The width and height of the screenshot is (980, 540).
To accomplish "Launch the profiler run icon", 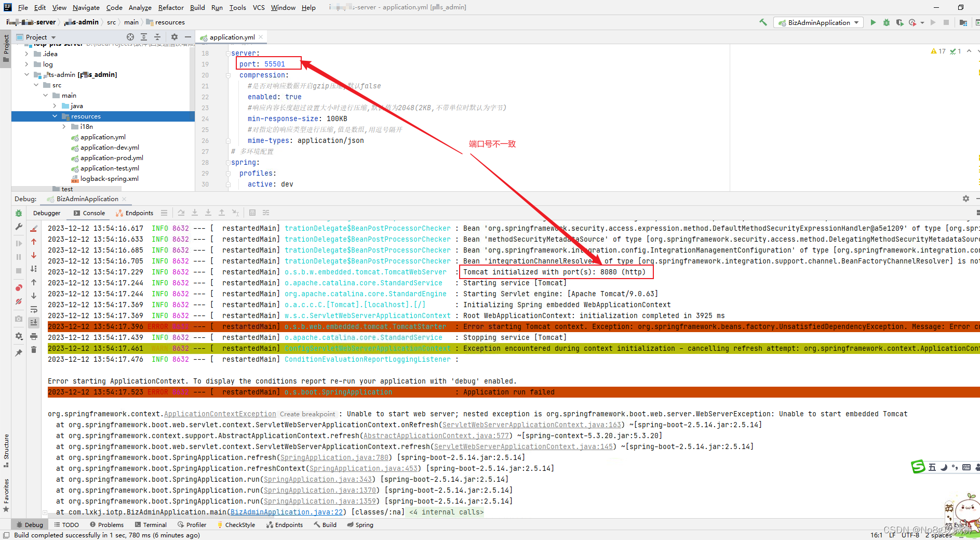I will [912, 22].
